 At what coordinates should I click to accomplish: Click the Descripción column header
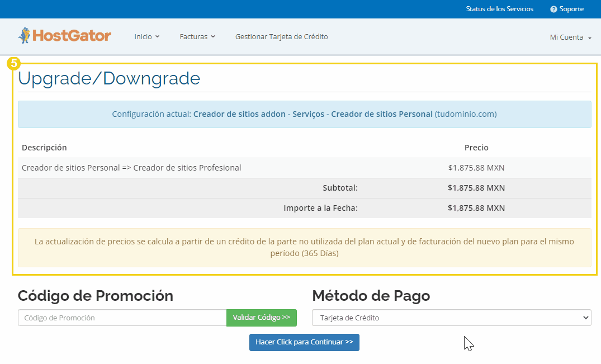[44, 148]
